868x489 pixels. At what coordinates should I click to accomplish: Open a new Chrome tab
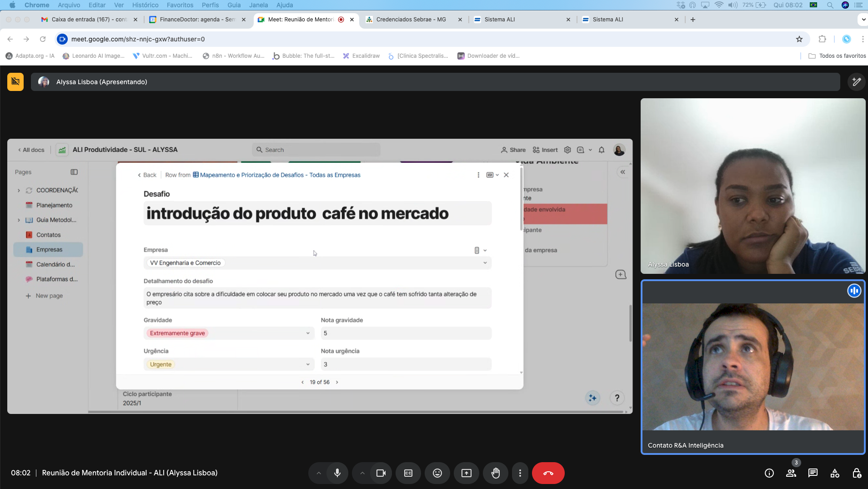[693, 20]
